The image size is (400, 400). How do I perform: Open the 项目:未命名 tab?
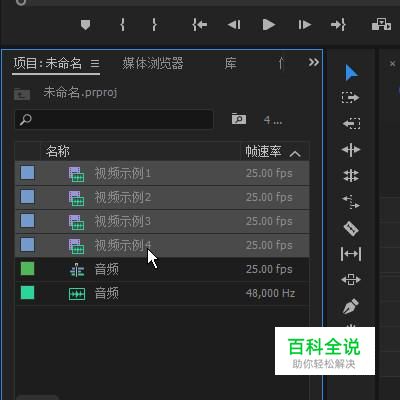point(47,63)
